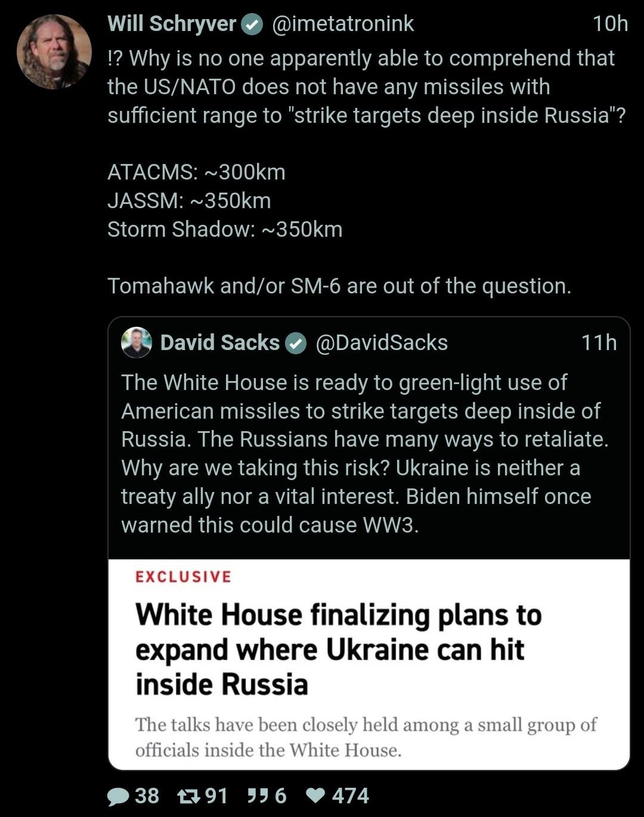
Task: Click David Sacks's verified checkmark badge
Action: [296, 343]
